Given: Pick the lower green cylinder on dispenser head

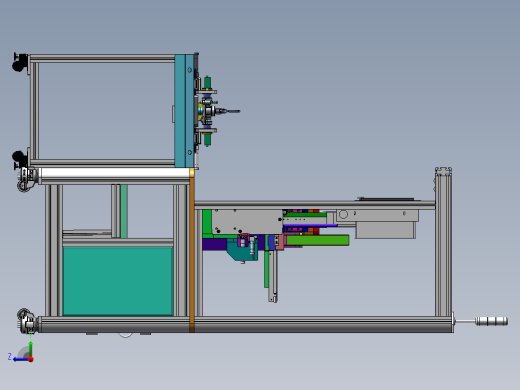Looking at the screenshot, I should (x=207, y=139).
